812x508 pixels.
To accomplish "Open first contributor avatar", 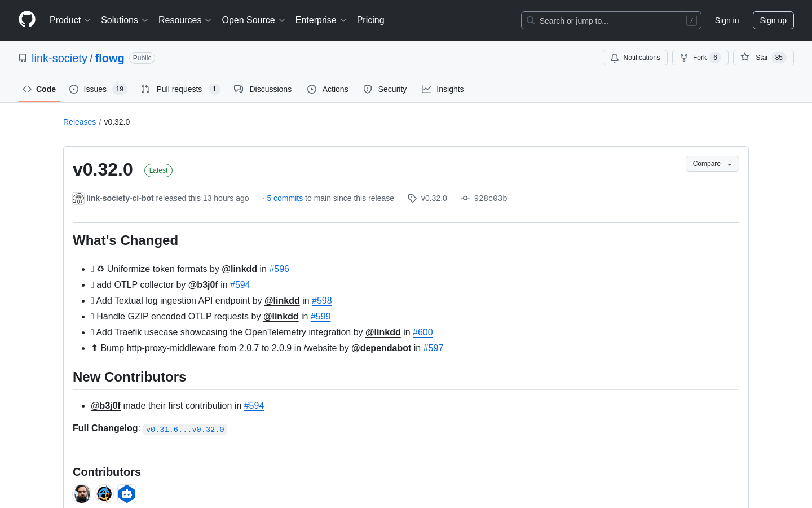I will coord(82,494).
